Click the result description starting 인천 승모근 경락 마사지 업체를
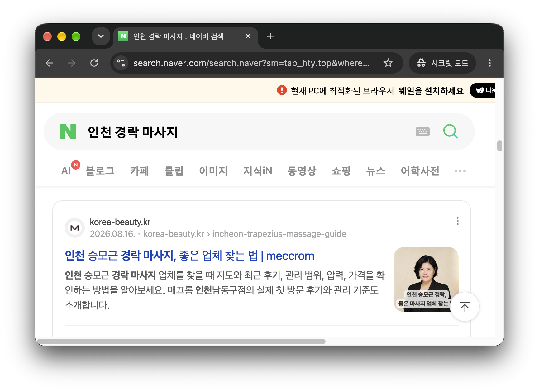Viewport: 539px width, 392px height. click(225, 290)
